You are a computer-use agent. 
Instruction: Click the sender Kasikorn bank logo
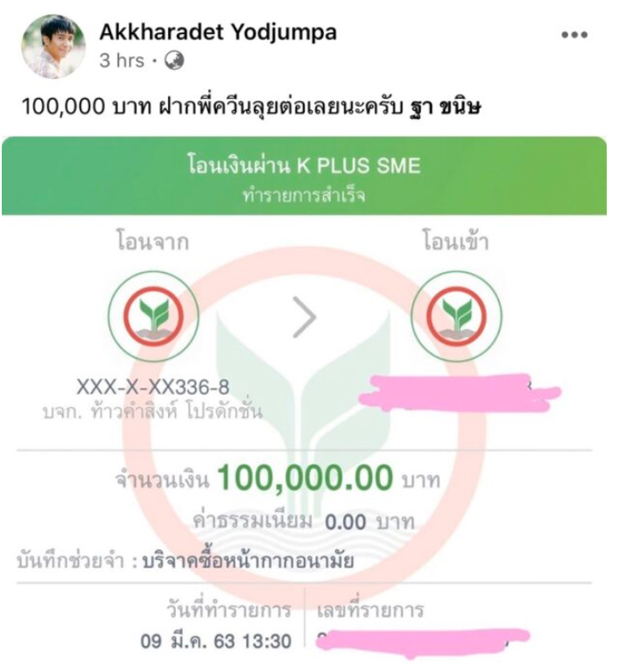tap(153, 316)
